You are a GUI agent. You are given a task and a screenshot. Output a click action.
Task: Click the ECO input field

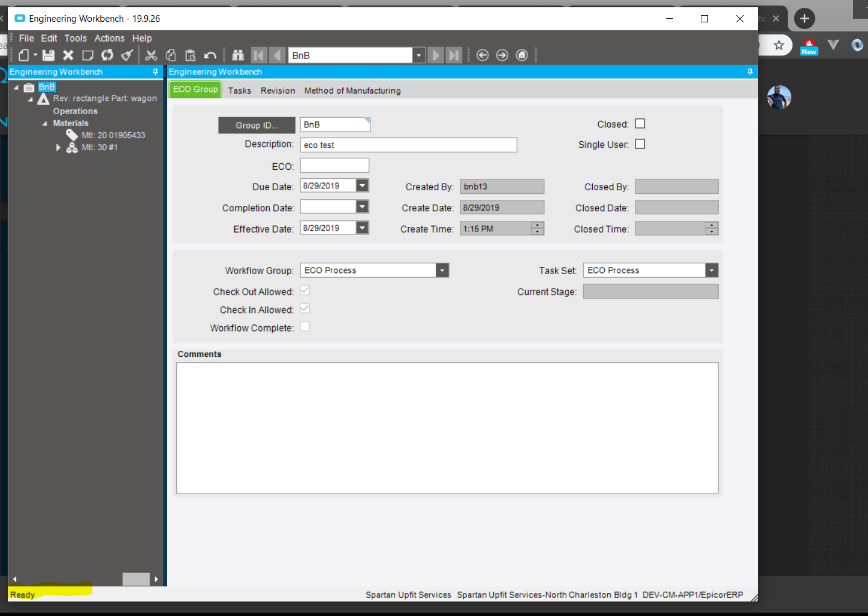coord(334,165)
